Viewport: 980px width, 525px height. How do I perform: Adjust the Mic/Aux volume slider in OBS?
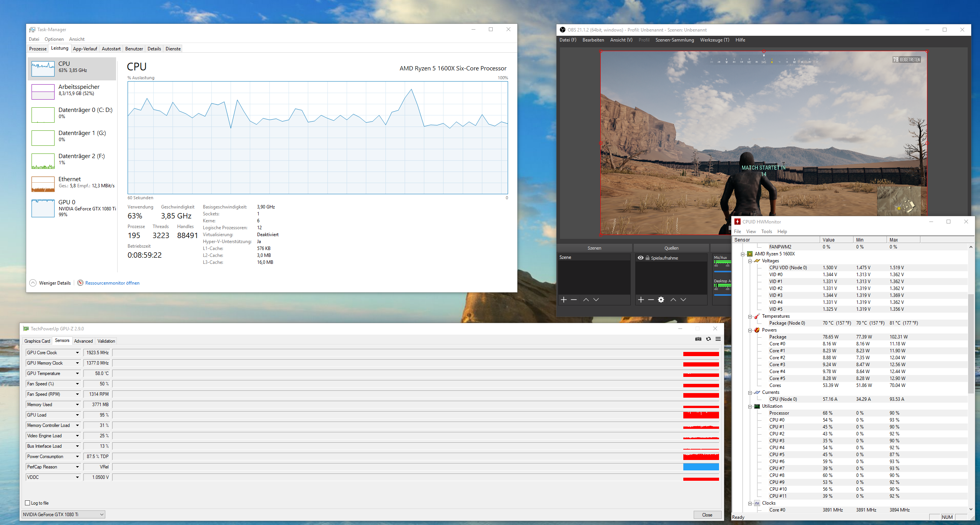pyautogui.click(x=722, y=272)
